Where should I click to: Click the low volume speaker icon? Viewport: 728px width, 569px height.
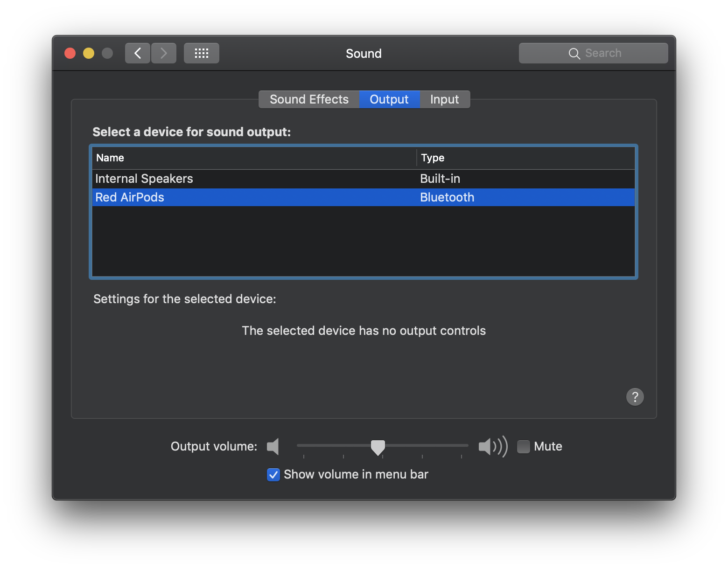pos(273,446)
